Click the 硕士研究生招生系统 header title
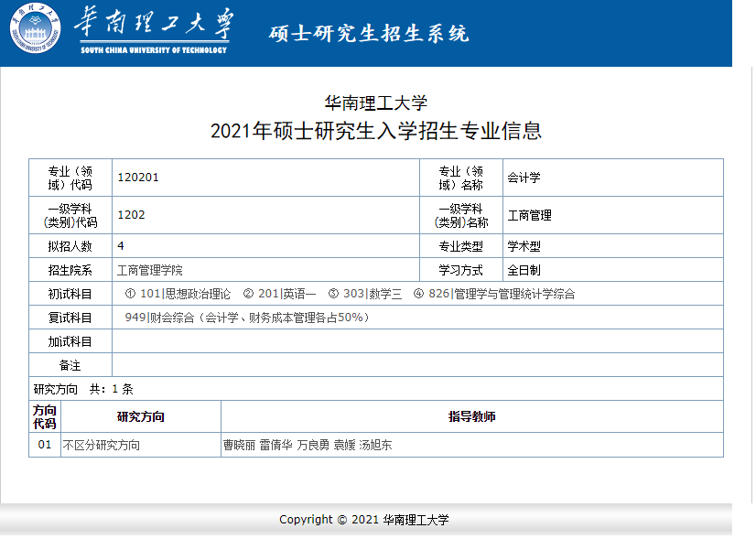Screen dimensions: 756x539 click(x=369, y=34)
